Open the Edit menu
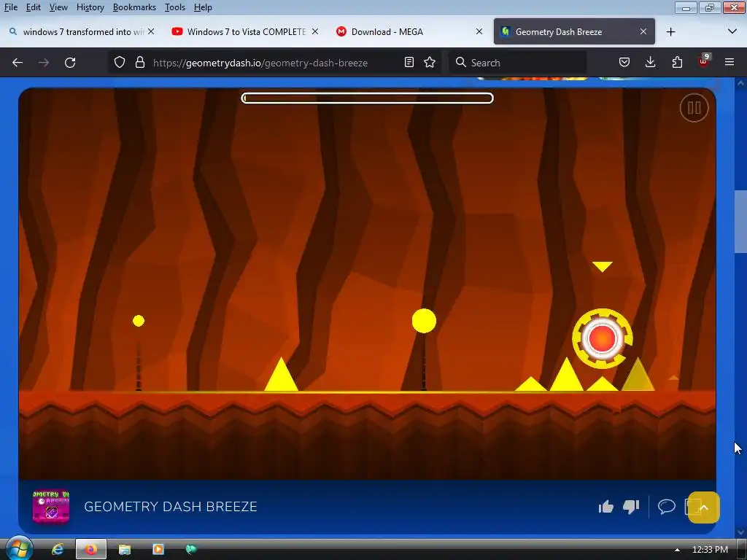Image resolution: width=747 pixels, height=560 pixels. (34, 7)
